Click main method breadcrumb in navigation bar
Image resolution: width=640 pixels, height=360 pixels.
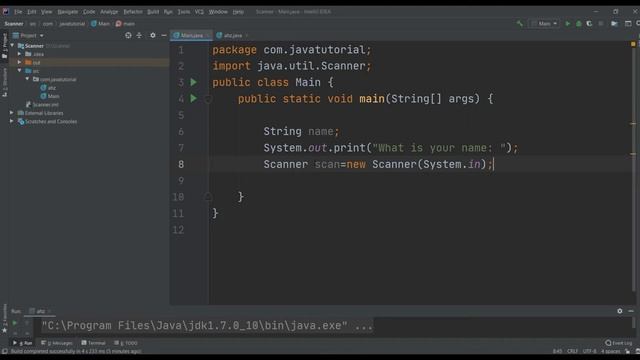tap(125, 24)
